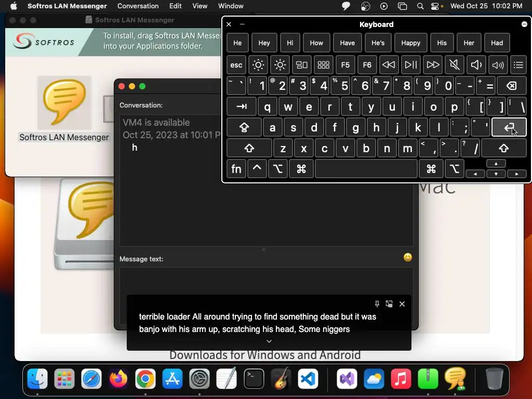532x399 pixels.
Task: Open the View menu
Action: click(x=199, y=6)
